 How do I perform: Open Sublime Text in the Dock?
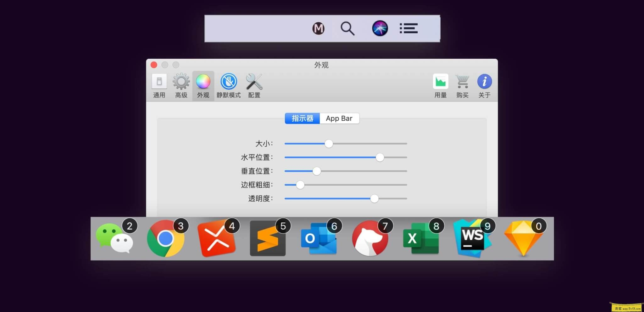pyautogui.click(x=268, y=239)
